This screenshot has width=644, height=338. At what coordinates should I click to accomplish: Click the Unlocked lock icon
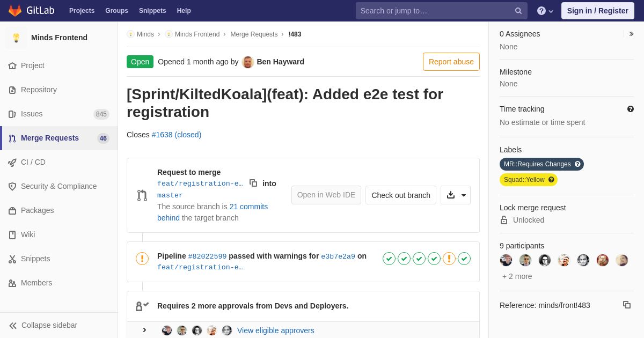504,220
